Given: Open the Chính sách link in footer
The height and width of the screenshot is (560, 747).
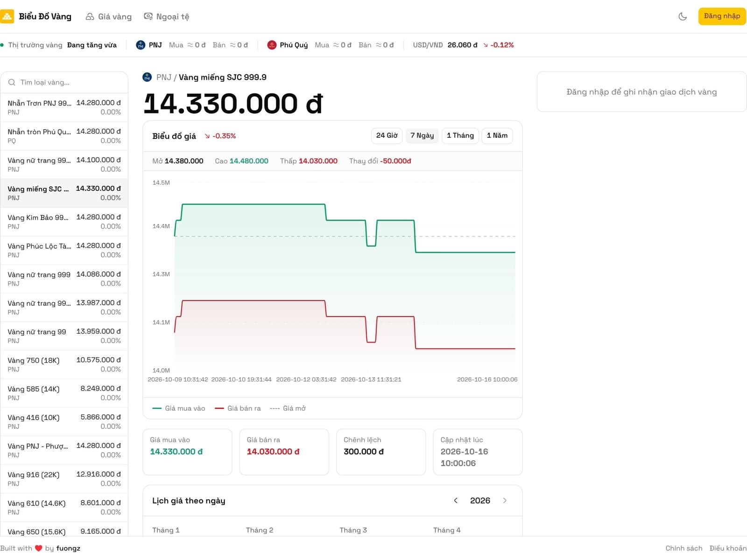Looking at the screenshot, I should [x=684, y=548].
